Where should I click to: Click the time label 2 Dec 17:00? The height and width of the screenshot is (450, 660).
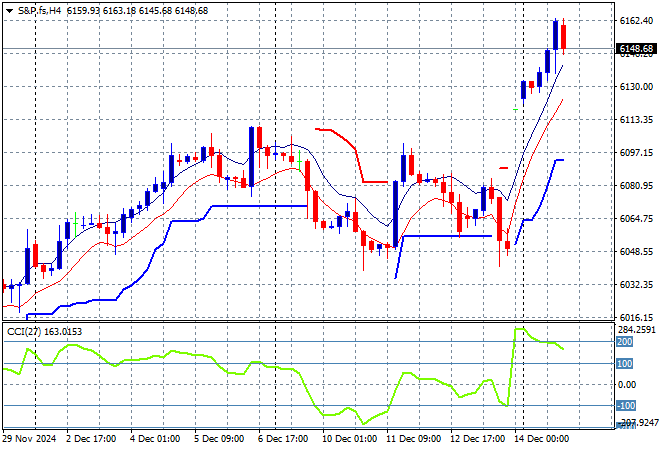91,439
